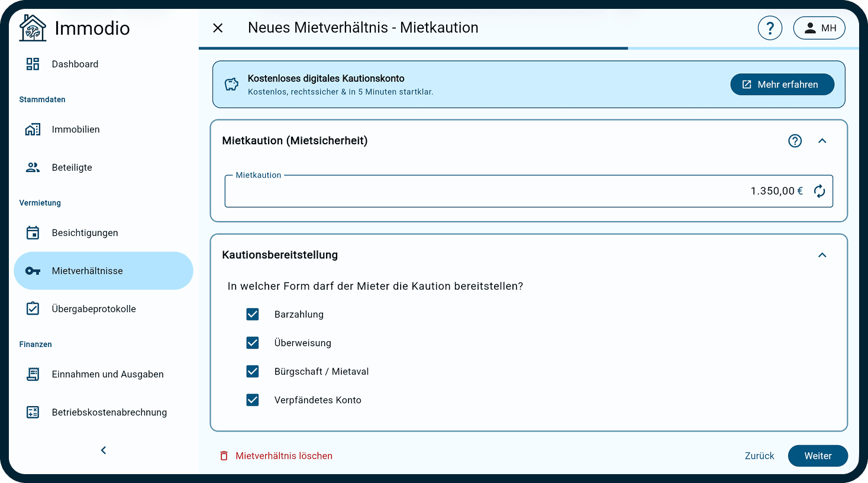The width and height of the screenshot is (868, 483).
Task: Open Betriebskostenabrechnung in sidebar
Action: (x=104, y=412)
